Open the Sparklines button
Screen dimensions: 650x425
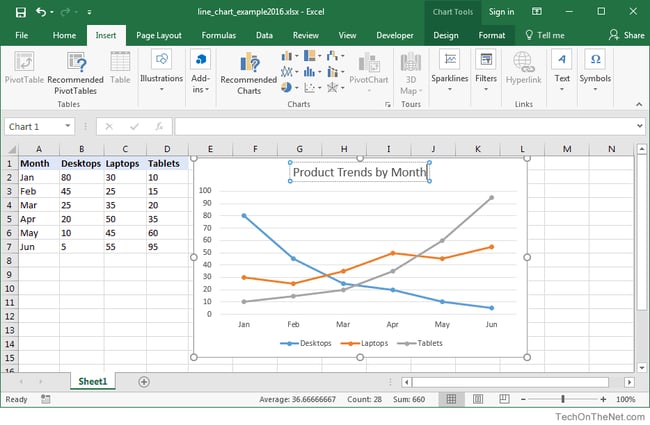click(449, 67)
